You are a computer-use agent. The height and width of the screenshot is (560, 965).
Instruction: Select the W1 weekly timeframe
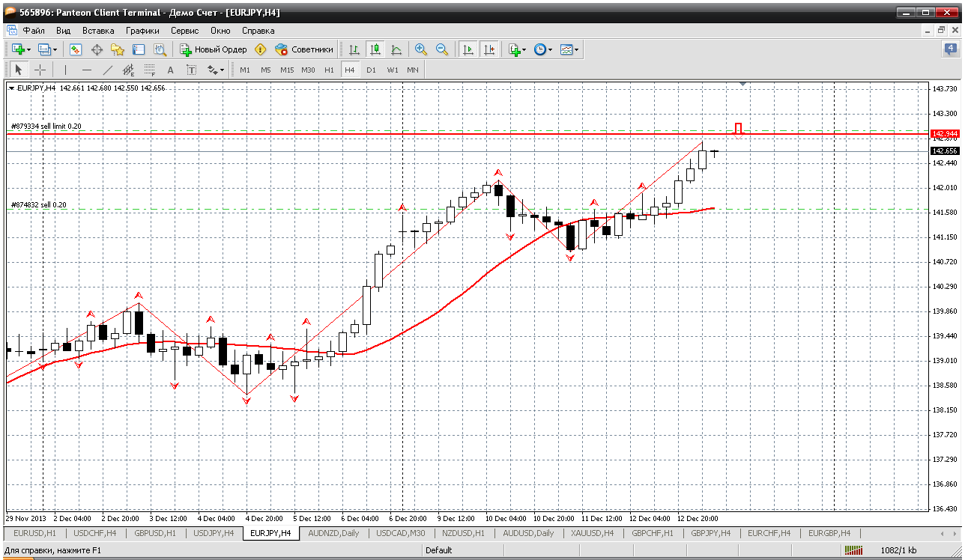(393, 70)
